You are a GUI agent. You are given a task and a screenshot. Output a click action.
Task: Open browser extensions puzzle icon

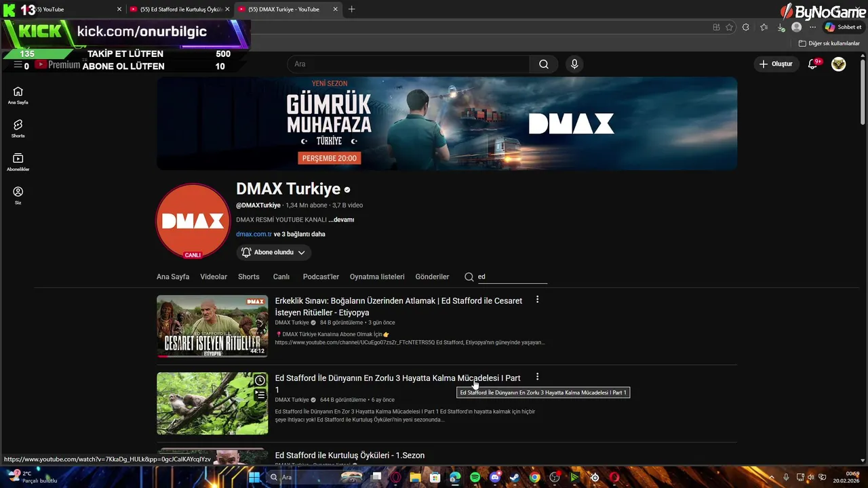pos(746,27)
